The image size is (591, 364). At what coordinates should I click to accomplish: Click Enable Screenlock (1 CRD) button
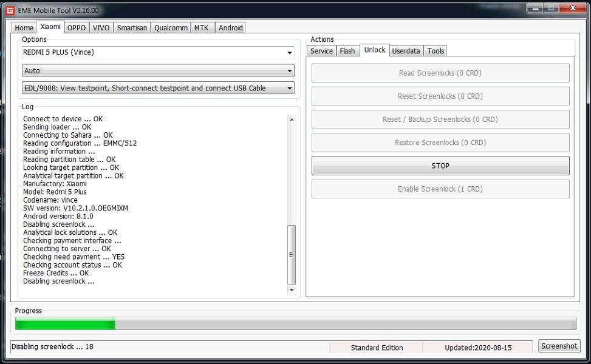coord(440,189)
